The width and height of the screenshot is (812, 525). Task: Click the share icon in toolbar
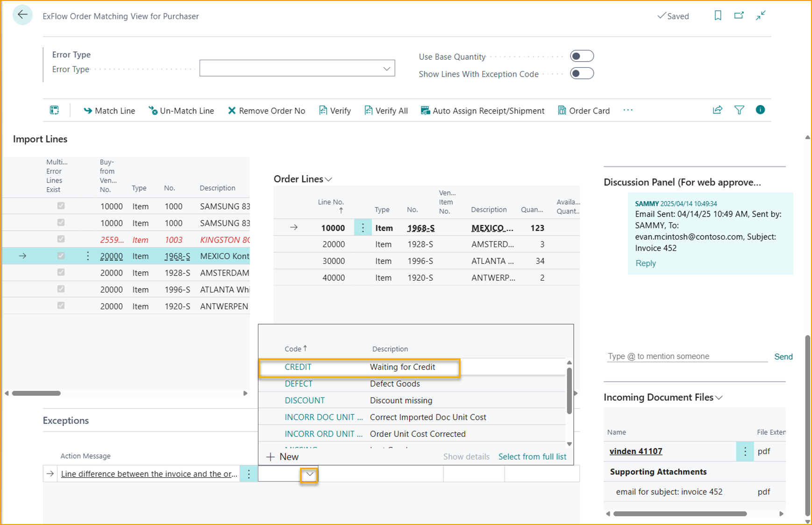tap(717, 110)
